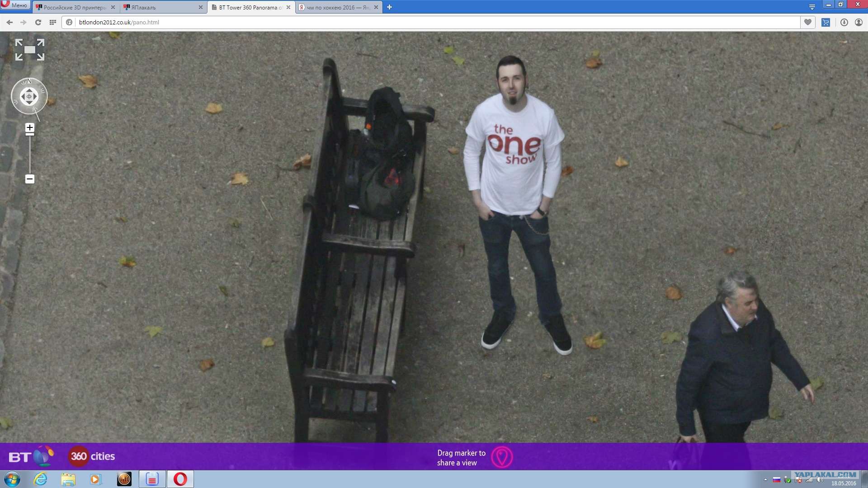Zoom out the panorama with minus button
868x488 pixels.
point(30,179)
